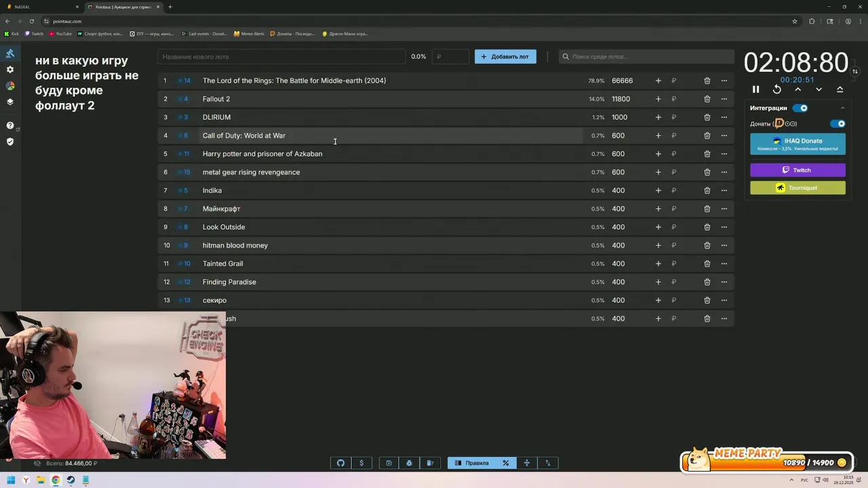
Task: Delete the hitman blood money lot
Action: coord(707,245)
